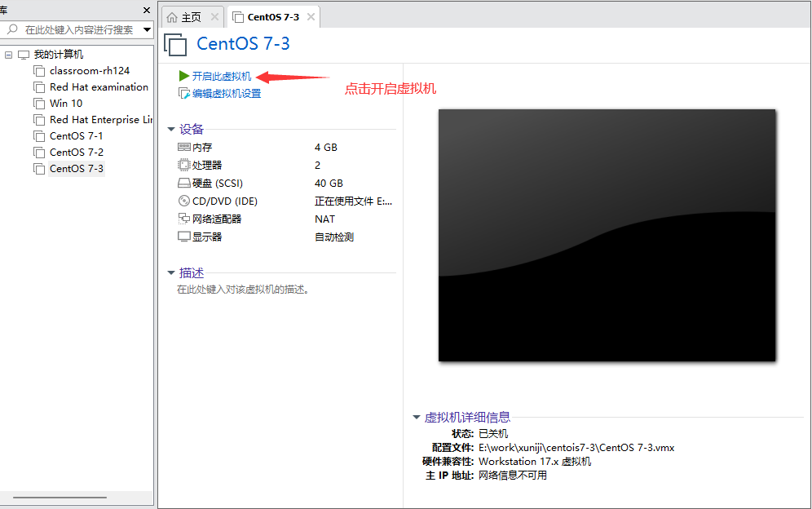Select the classroom-rh124 virtual machine

[90, 70]
